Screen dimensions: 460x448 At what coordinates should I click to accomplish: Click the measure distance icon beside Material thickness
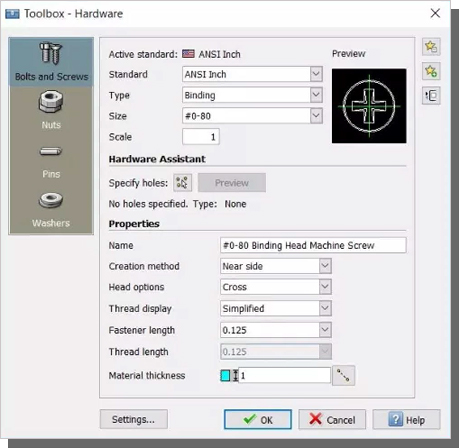click(343, 375)
